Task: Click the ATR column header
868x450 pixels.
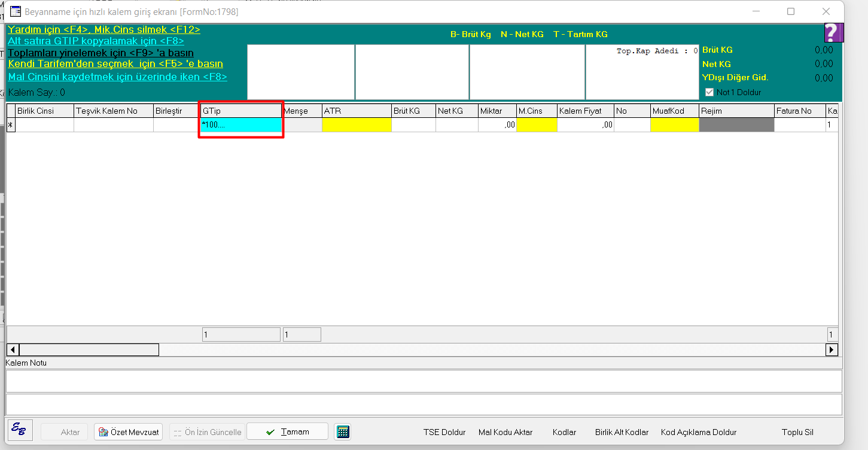Action: click(x=357, y=111)
